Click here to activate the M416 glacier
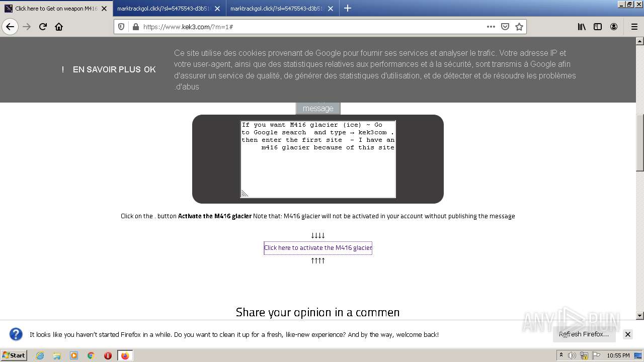This screenshot has height=362, width=644. pos(318,248)
